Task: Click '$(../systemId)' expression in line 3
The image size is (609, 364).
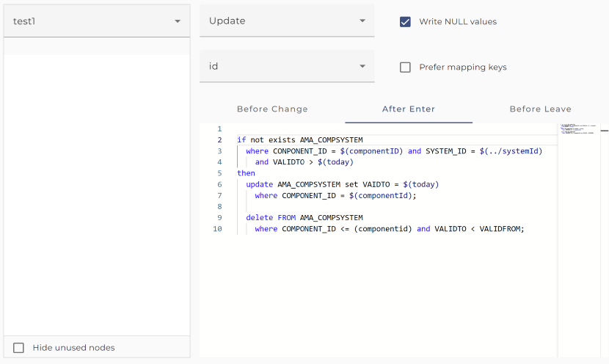Action: tap(511, 151)
